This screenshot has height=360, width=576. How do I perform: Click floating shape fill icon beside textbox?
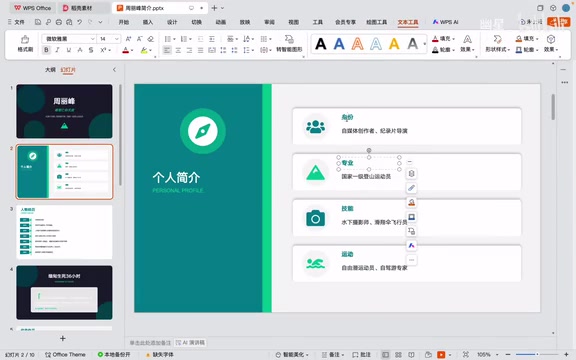click(411, 202)
